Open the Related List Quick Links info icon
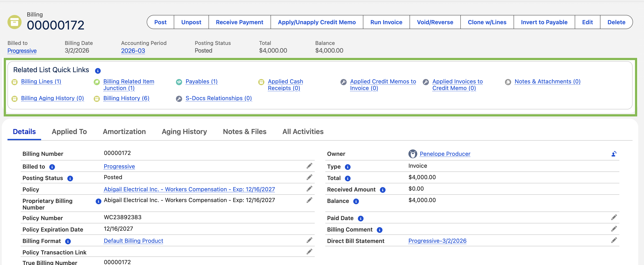644x265 pixels. [x=98, y=71]
